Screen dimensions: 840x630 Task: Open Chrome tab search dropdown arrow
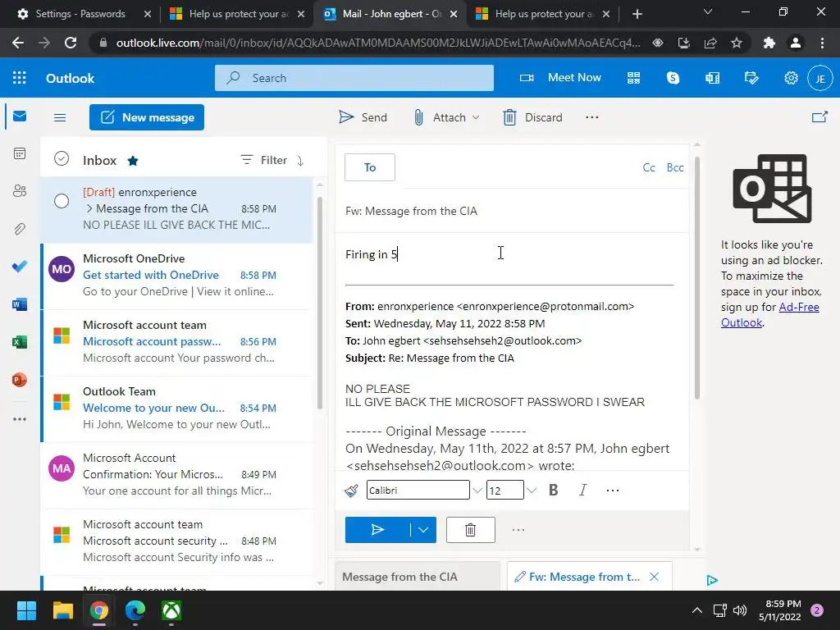[x=708, y=11]
